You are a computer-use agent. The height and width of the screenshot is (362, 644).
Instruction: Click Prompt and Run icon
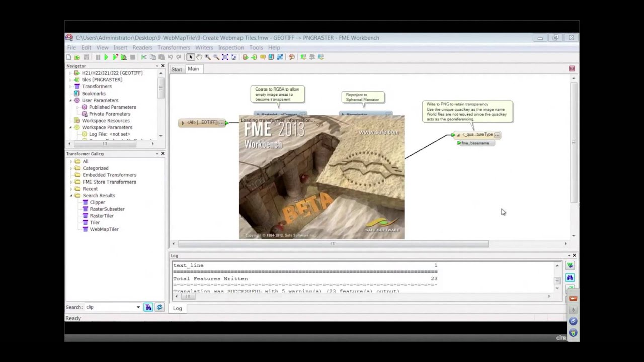(115, 57)
